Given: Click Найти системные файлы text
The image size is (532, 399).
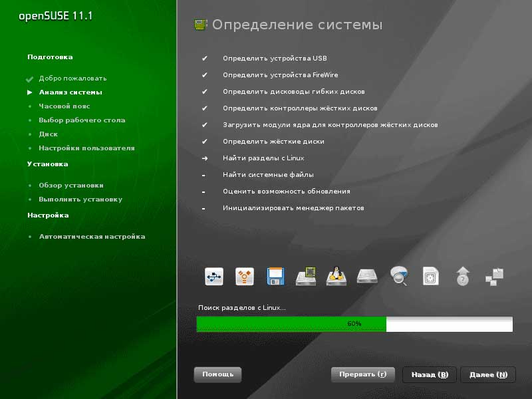Looking at the screenshot, I should coord(268,175).
